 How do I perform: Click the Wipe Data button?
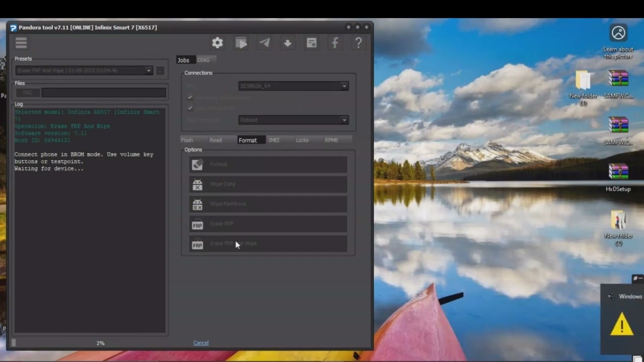[x=268, y=185]
